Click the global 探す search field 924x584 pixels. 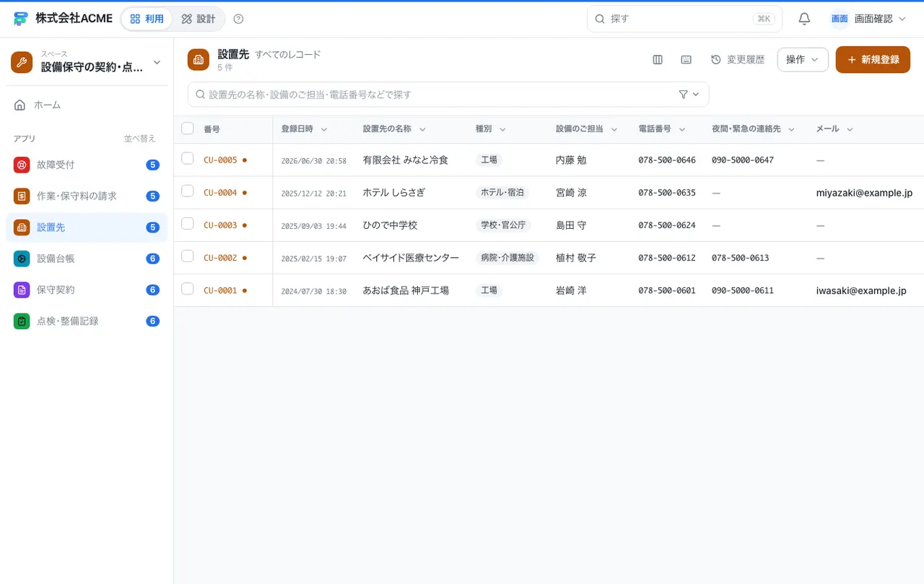click(684, 19)
